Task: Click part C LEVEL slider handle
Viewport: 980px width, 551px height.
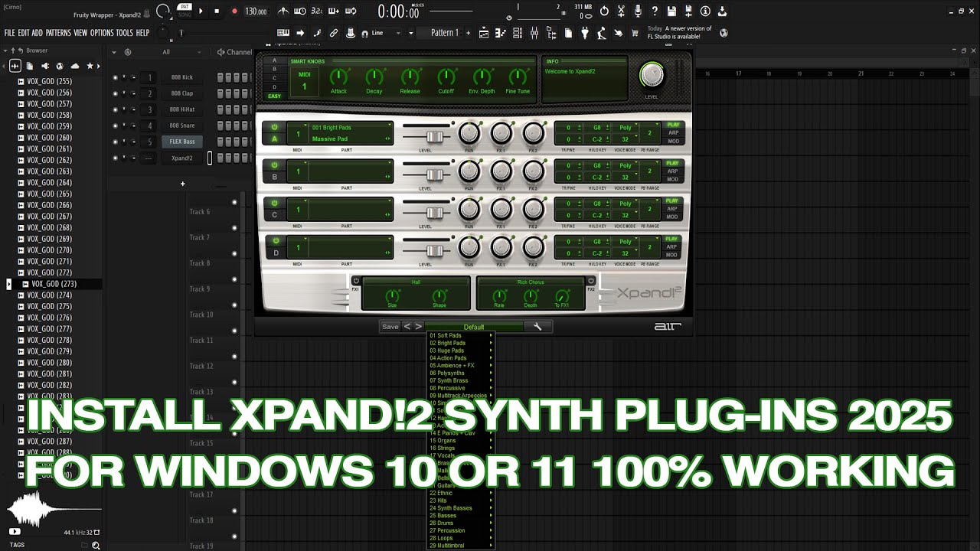Action: tap(434, 212)
